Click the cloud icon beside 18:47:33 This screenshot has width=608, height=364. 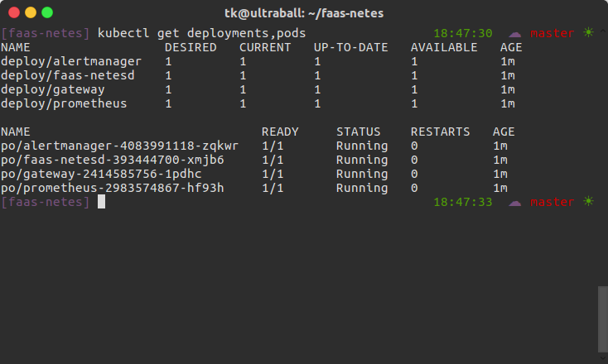[x=514, y=203]
